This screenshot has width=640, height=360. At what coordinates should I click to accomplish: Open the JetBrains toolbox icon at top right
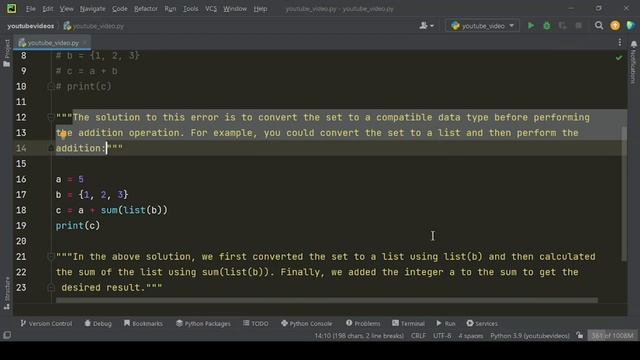click(x=631, y=26)
